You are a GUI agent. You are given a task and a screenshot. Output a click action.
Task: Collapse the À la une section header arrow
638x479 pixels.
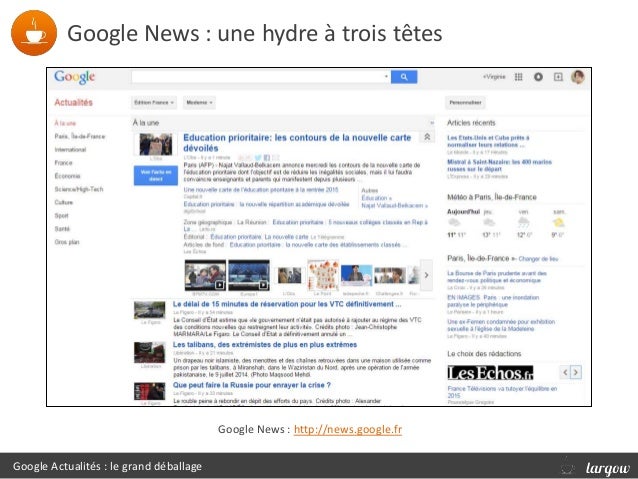[432, 122]
